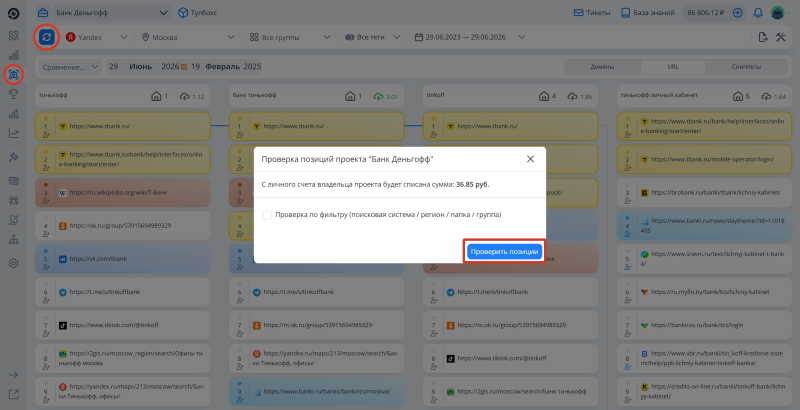Select the circled sidebar competitors icon
The height and width of the screenshot is (410, 800).
(14, 74)
